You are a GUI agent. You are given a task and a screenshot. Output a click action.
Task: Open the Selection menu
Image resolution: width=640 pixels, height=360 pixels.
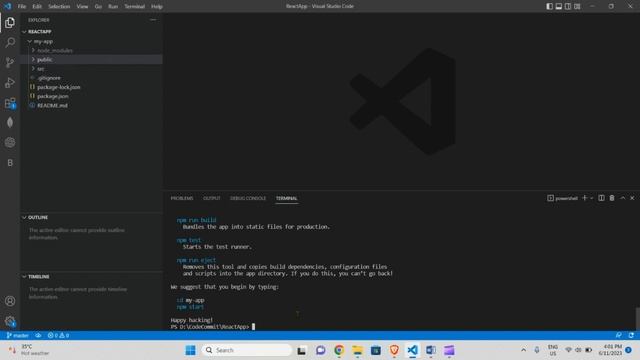coord(59,6)
